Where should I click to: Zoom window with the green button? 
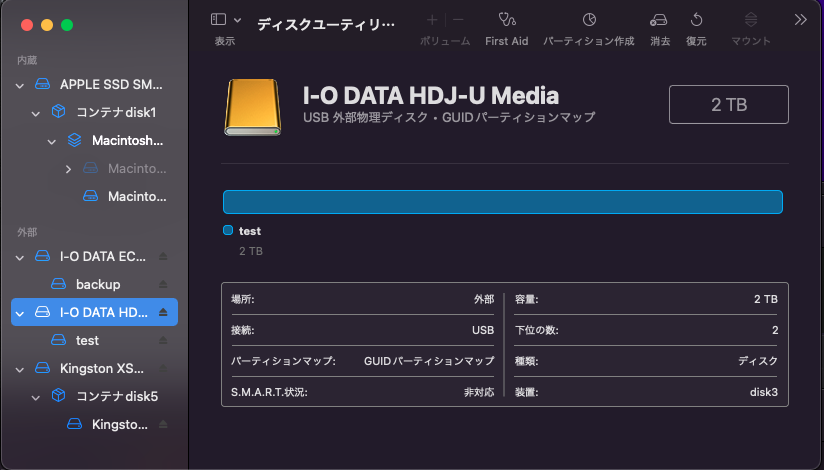67,25
